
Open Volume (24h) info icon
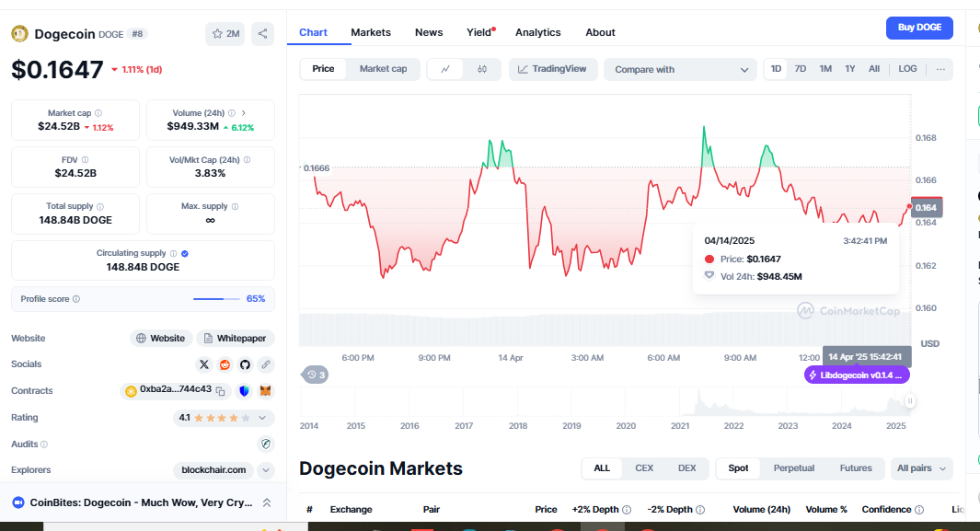click(232, 113)
